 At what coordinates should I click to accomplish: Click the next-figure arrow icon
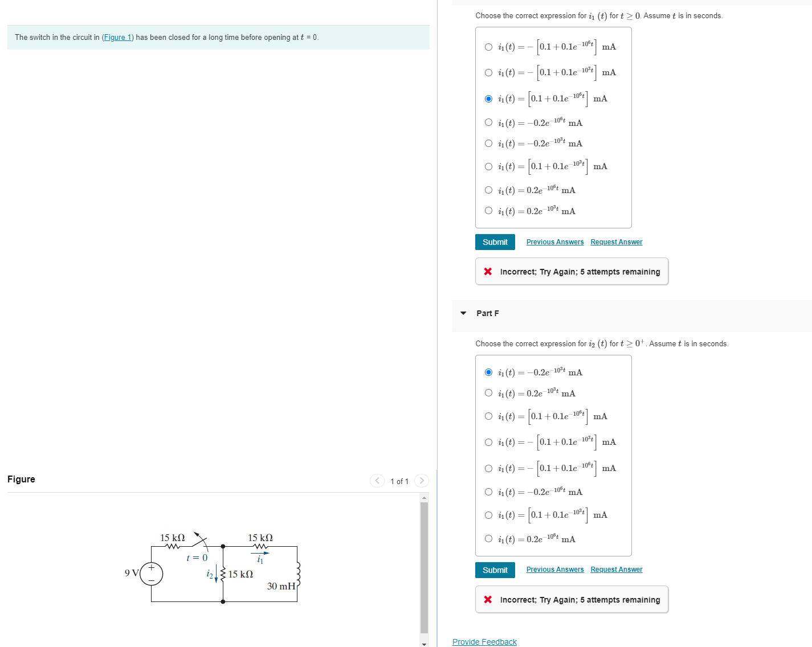click(x=421, y=481)
